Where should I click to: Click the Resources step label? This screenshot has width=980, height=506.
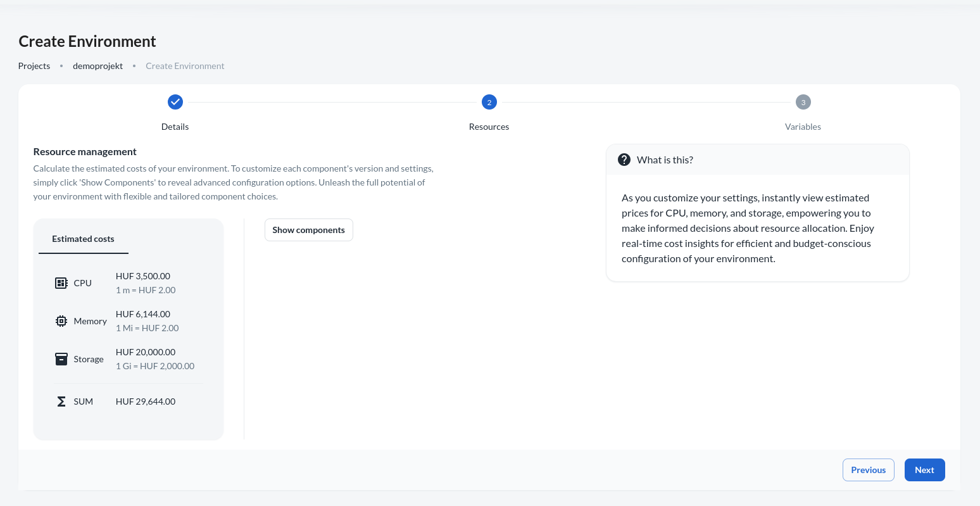pos(489,127)
